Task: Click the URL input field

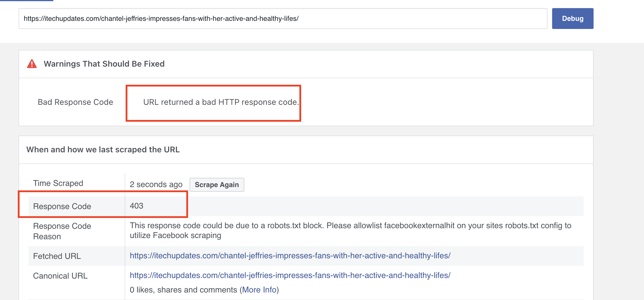Action: point(283,19)
